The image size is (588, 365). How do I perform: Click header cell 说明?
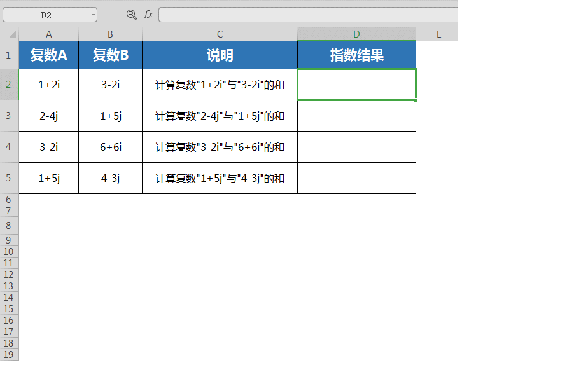pyautogui.click(x=220, y=55)
